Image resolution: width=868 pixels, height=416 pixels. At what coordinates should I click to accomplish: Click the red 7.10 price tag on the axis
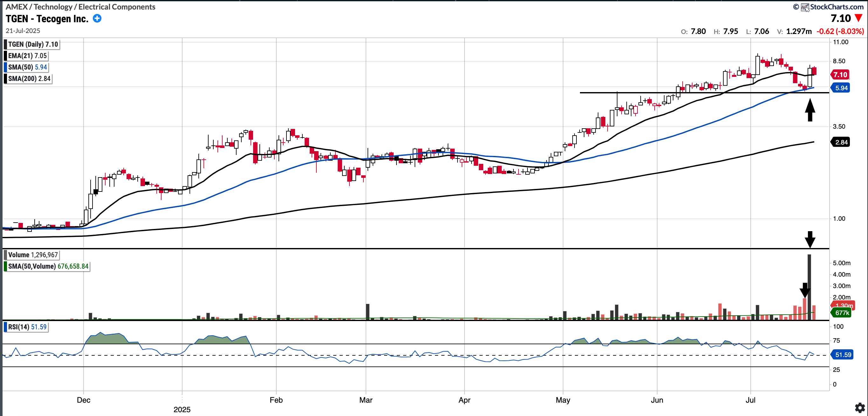[840, 75]
